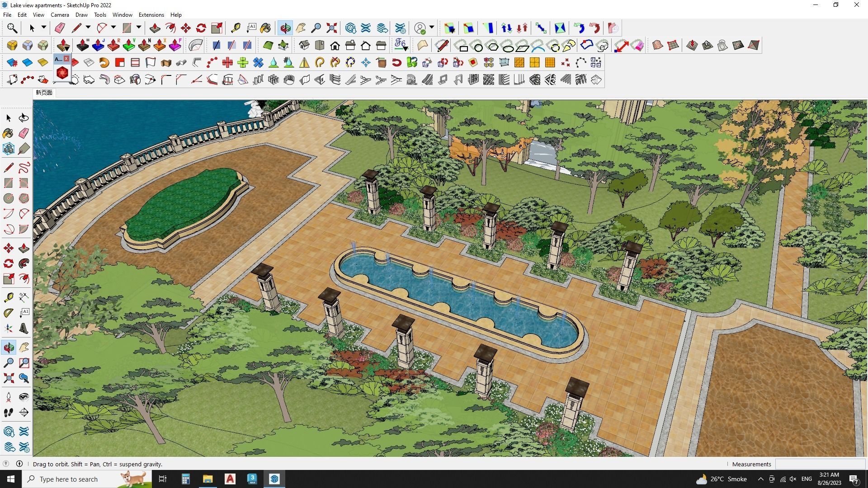Select the Circle tool in left toolbar

coord(9,198)
